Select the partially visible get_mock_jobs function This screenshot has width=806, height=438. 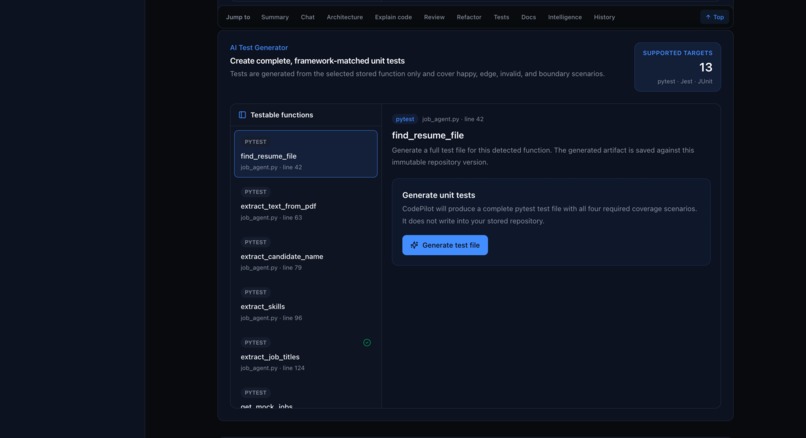click(305, 397)
